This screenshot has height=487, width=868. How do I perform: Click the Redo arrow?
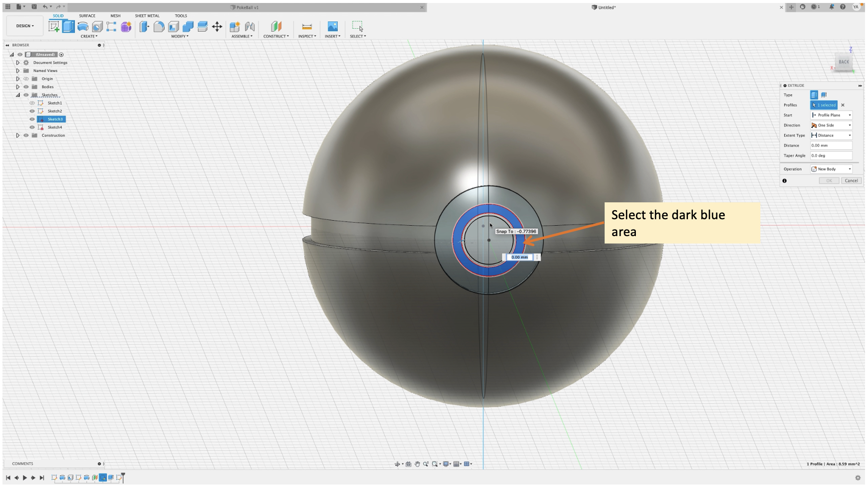[x=58, y=7]
